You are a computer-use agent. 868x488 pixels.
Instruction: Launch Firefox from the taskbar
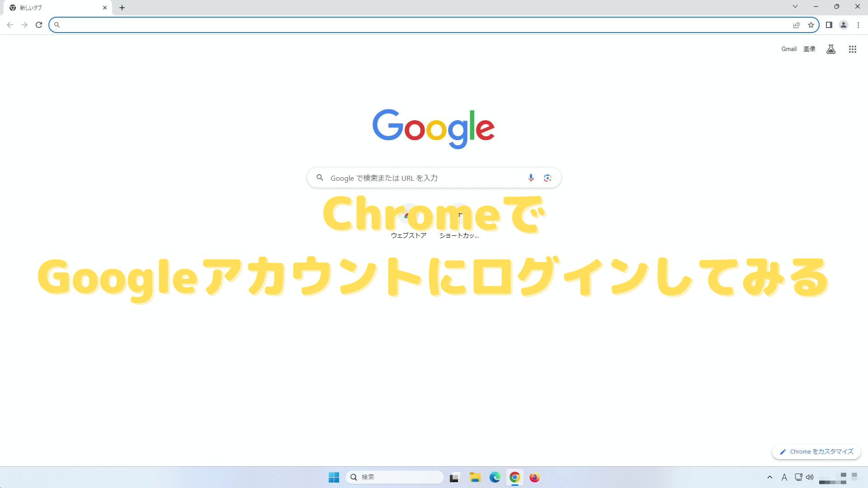pyautogui.click(x=534, y=478)
